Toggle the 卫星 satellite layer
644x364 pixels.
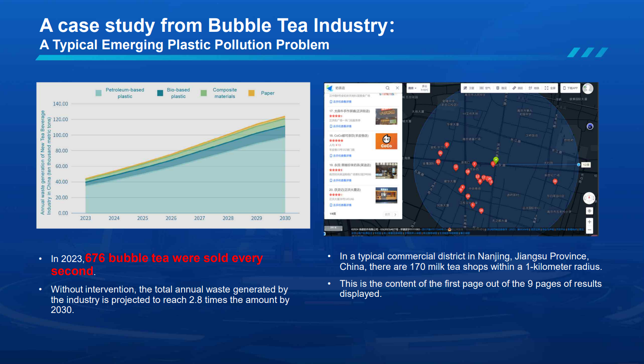point(469,88)
